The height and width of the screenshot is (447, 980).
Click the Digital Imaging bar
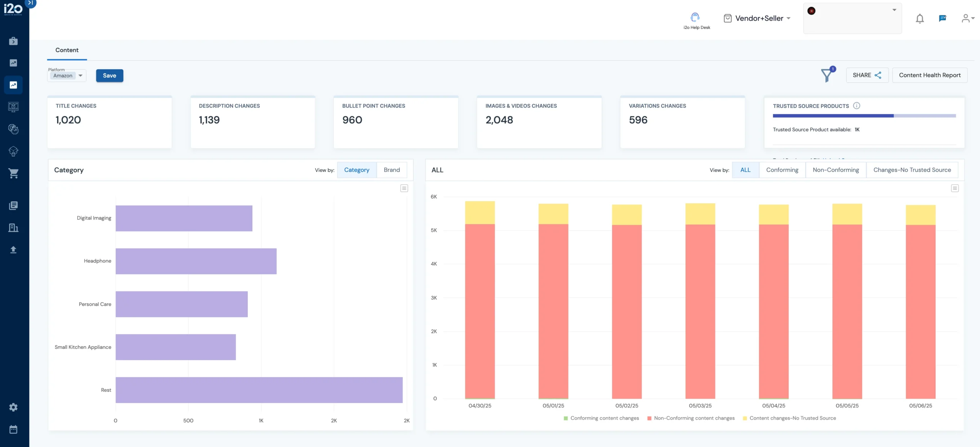pos(184,218)
